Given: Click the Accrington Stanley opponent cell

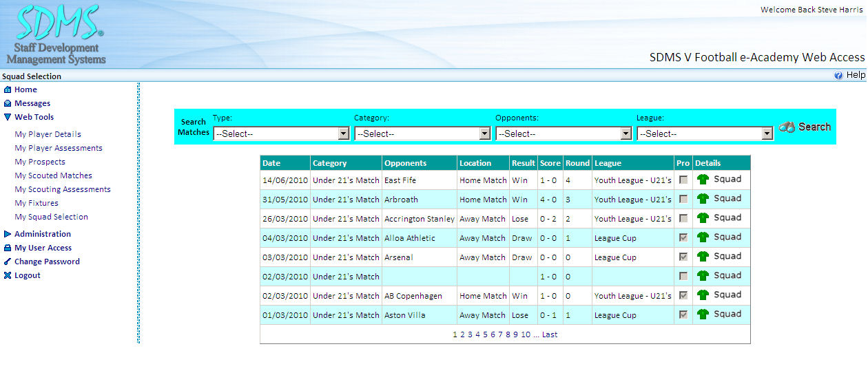Looking at the screenshot, I should tap(420, 219).
